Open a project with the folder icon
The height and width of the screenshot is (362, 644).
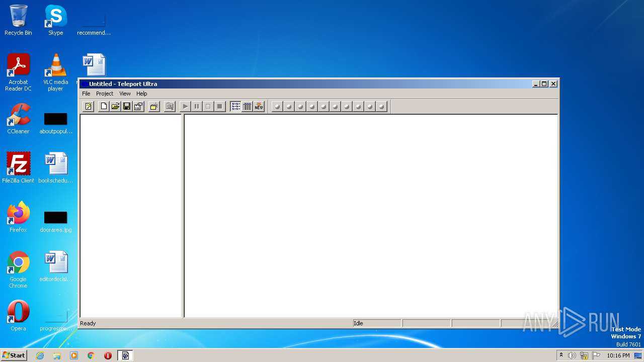coord(115,106)
